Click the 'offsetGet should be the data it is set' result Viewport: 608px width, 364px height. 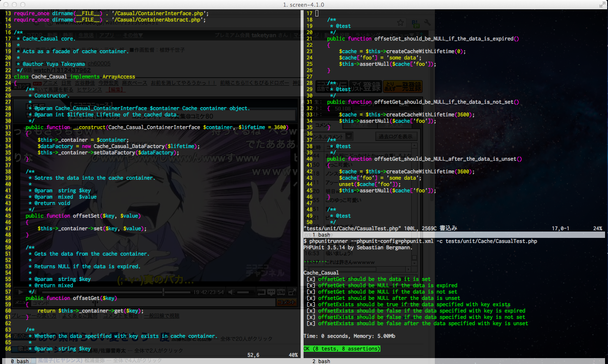(374, 279)
